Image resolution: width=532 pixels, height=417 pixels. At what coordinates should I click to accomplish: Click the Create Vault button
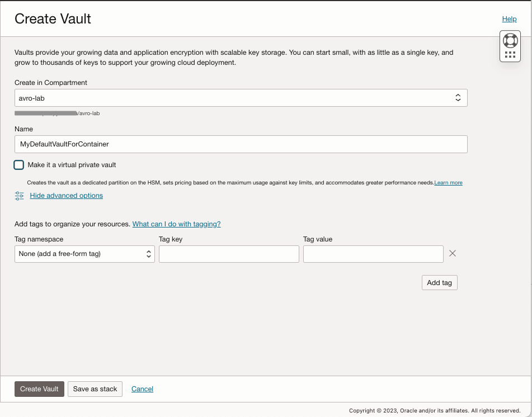[x=39, y=389]
